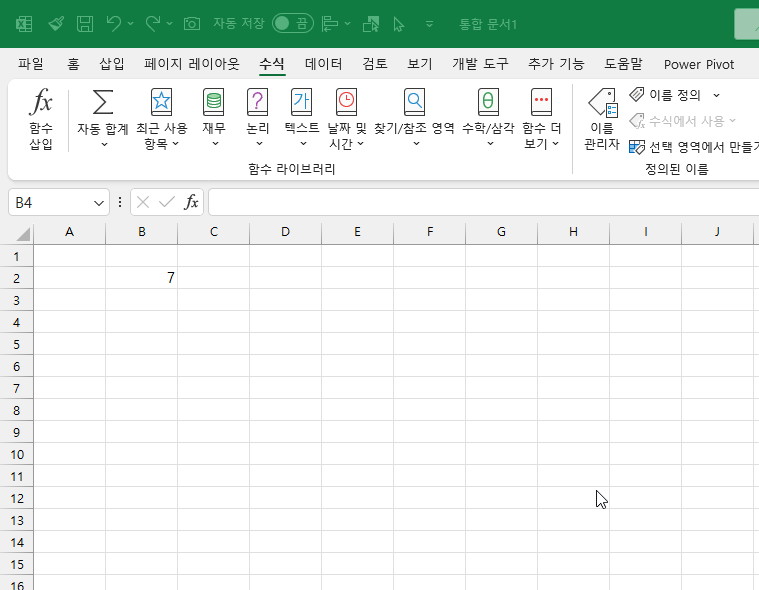
Task: Select row 15 header
Action: [x=16, y=564]
